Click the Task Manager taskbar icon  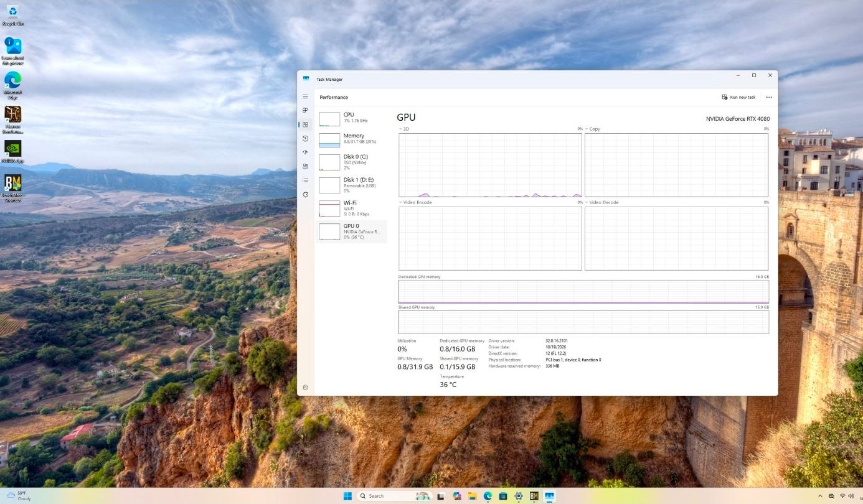(550, 496)
